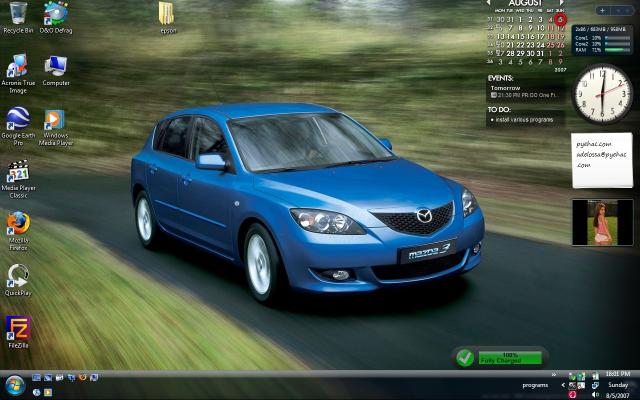Click the Firefox quick launch icon
Viewport: 640px width, 400px height.
click(82, 377)
